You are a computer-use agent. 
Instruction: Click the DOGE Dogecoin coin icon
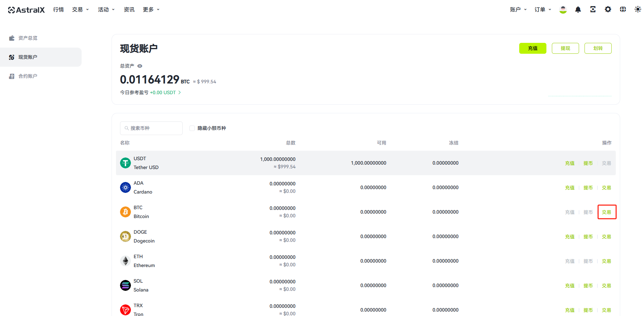(x=125, y=236)
